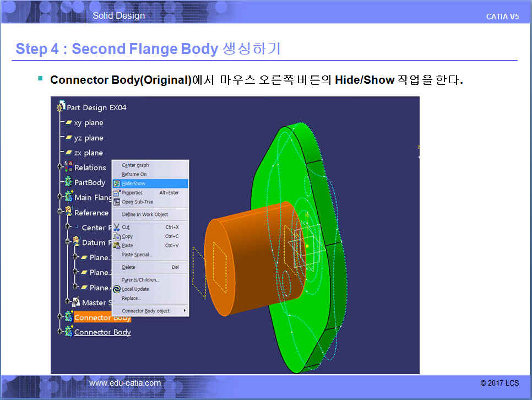Select Define In Work Object menu entry

pos(145,215)
